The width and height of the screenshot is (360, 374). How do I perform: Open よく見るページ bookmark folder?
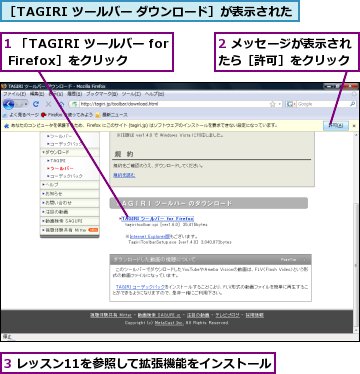(x=21, y=115)
